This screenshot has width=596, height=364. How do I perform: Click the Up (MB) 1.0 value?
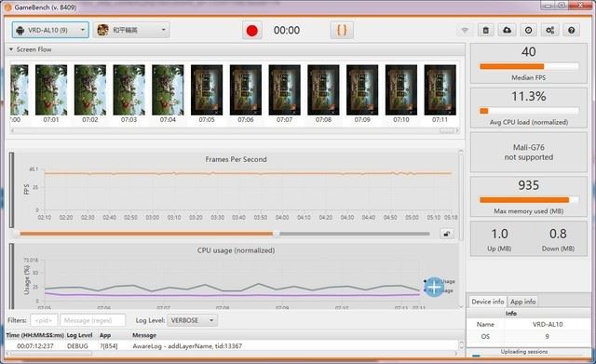tap(499, 234)
